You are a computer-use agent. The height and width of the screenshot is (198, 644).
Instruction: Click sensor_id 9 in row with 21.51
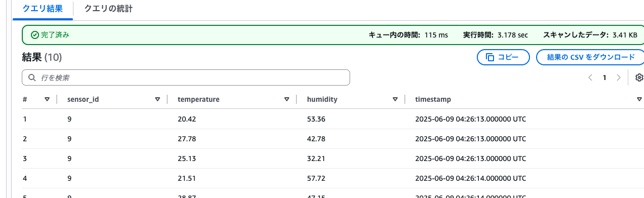(69, 178)
